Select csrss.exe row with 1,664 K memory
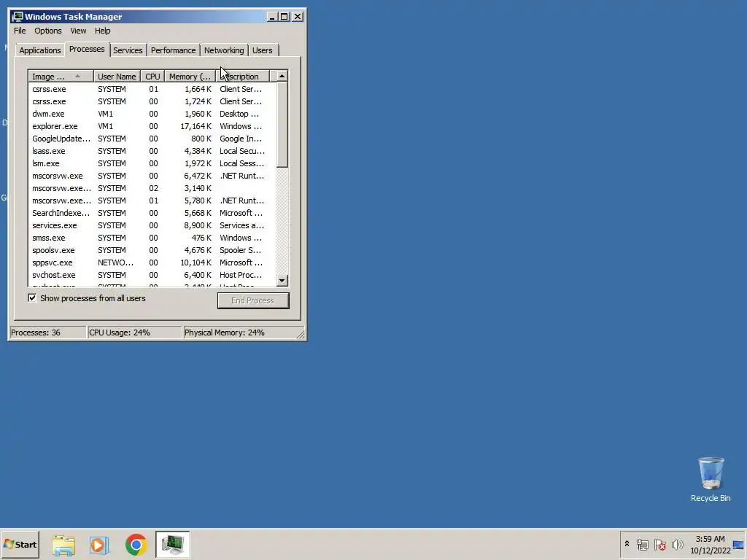 pos(152,89)
